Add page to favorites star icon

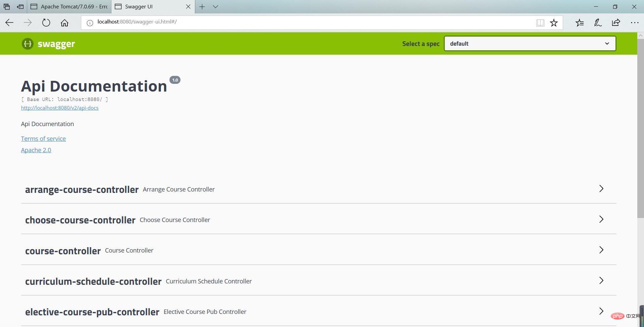point(554,23)
